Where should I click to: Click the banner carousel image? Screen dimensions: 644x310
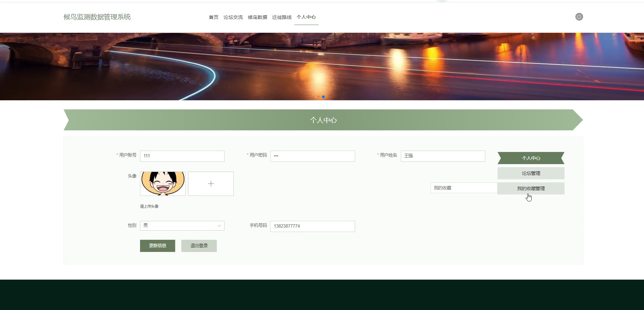tap(322, 67)
